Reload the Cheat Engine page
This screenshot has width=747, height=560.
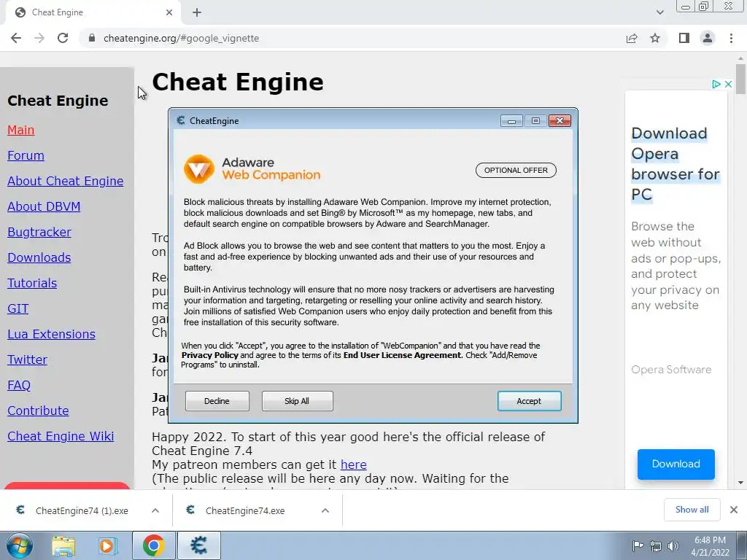[x=63, y=38]
